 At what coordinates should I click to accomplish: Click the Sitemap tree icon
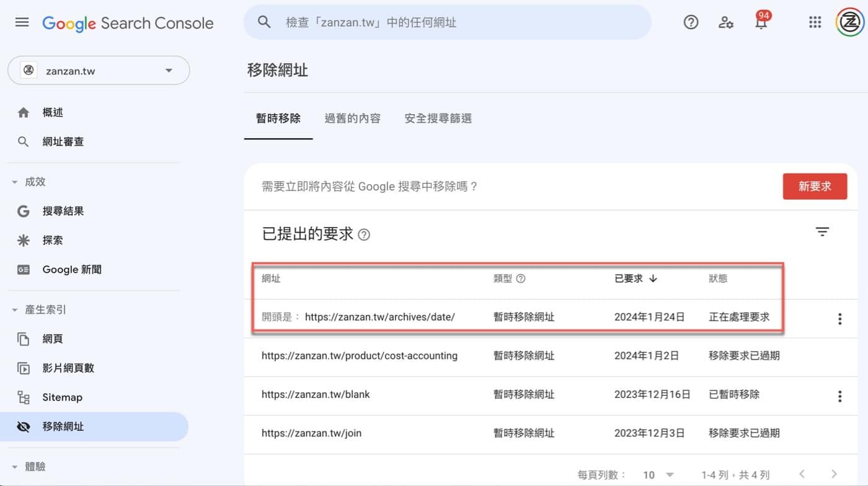point(24,397)
